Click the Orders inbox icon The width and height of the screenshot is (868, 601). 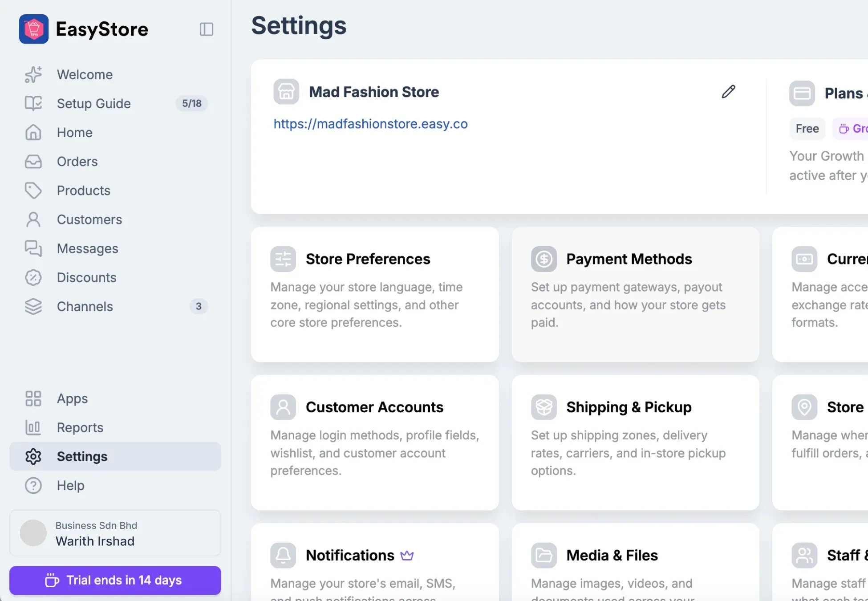(33, 161)
